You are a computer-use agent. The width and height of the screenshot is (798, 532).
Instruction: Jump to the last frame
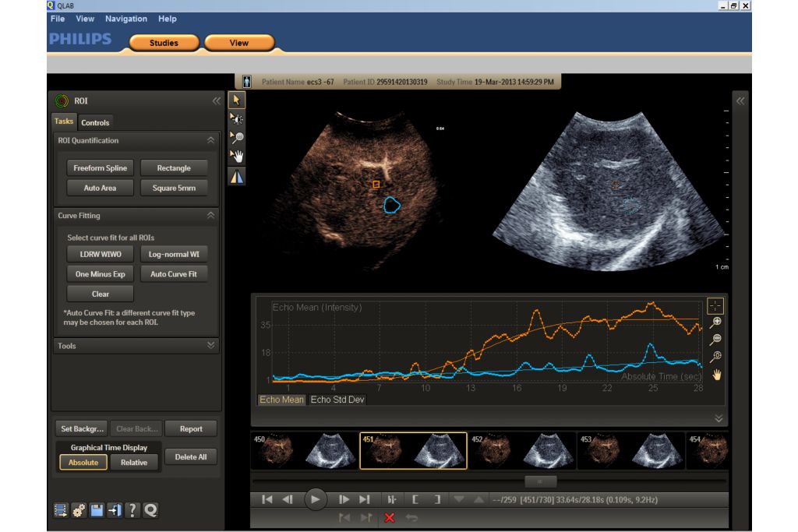(365, 499)
